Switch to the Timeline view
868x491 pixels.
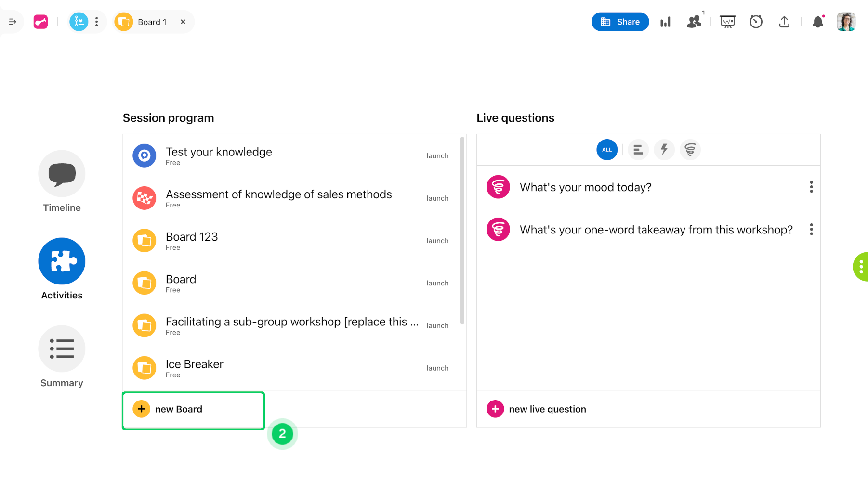point(62,181)
